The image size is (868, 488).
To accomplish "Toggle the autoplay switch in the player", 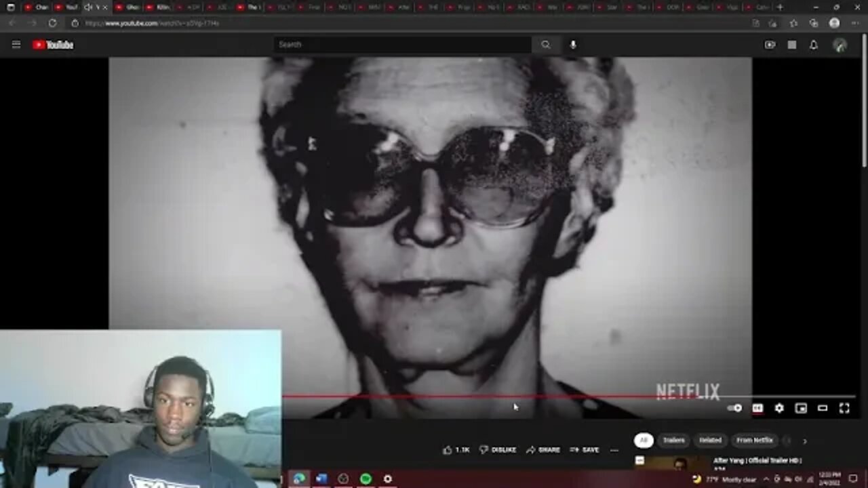I will [x=735, y=408].
